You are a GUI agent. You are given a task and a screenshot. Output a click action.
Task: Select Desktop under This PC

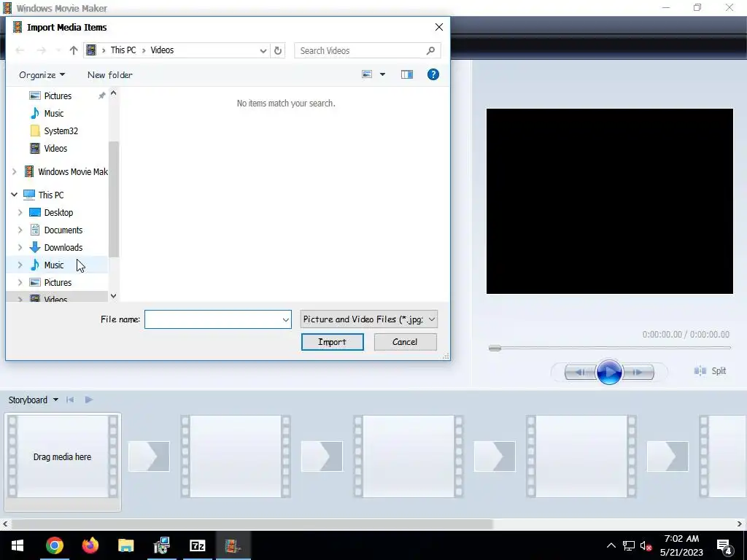click(x=58, y=212)
